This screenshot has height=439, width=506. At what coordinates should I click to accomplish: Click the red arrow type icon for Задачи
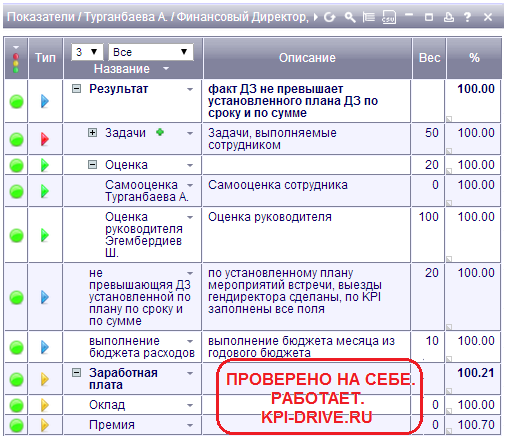pos(45,139)
